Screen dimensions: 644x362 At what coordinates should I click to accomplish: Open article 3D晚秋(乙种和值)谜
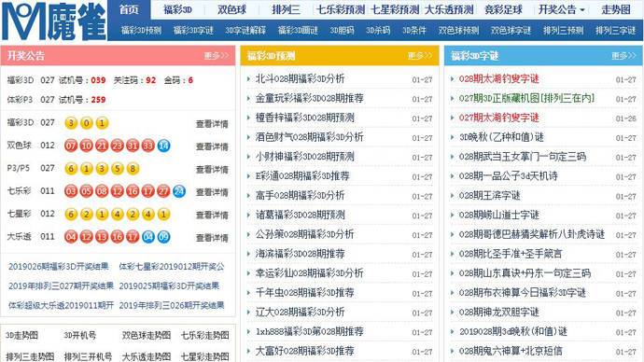point(501,137)
